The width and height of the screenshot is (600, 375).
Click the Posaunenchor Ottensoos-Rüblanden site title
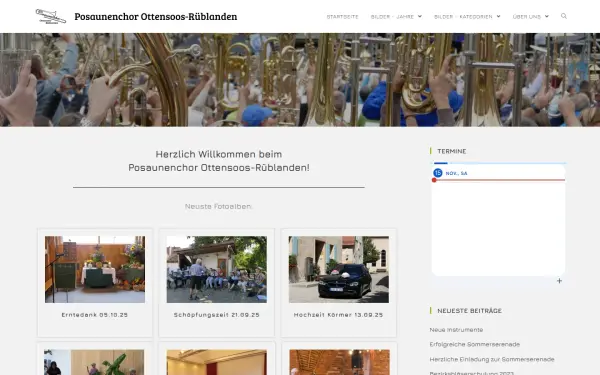point(156,16)
